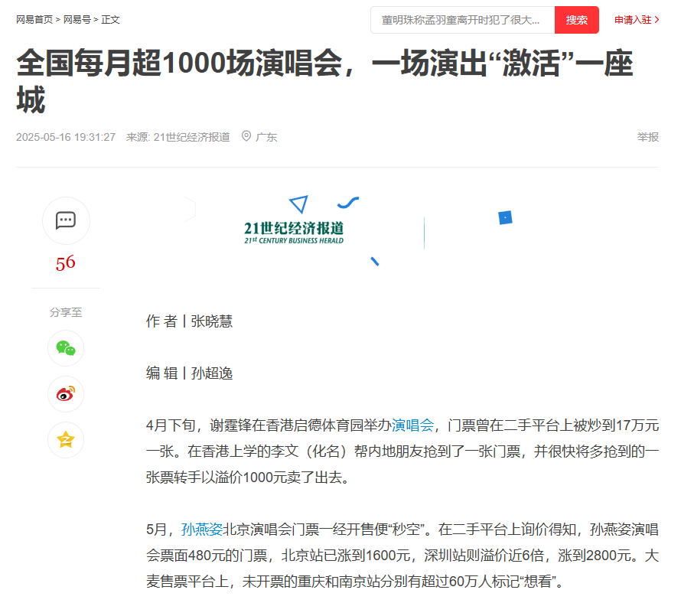Click the source name 21世纪经济报道
The image size is (681, 616).
tap(191, 137)
